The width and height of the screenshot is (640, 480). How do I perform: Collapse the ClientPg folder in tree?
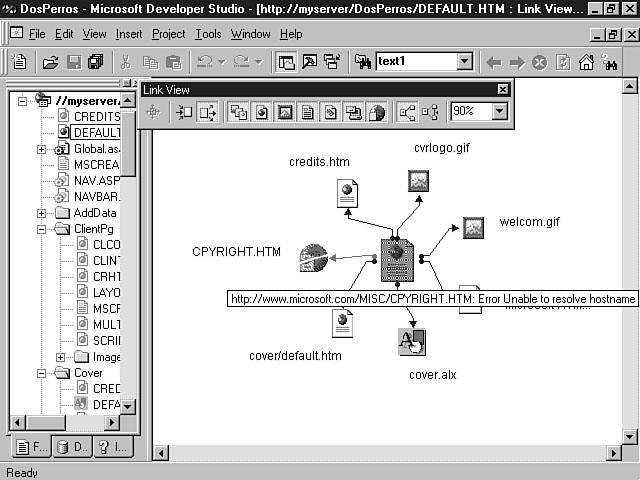tap(42, 229)
